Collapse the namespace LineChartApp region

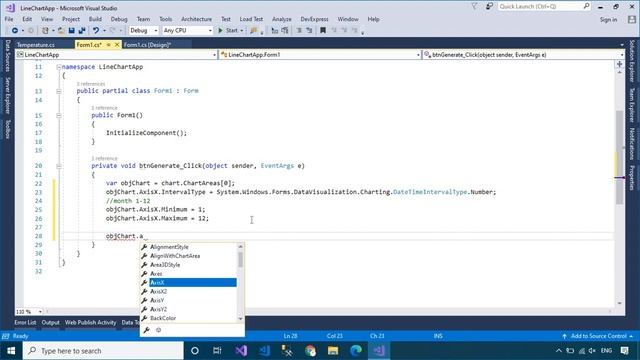tap(58, 67)
